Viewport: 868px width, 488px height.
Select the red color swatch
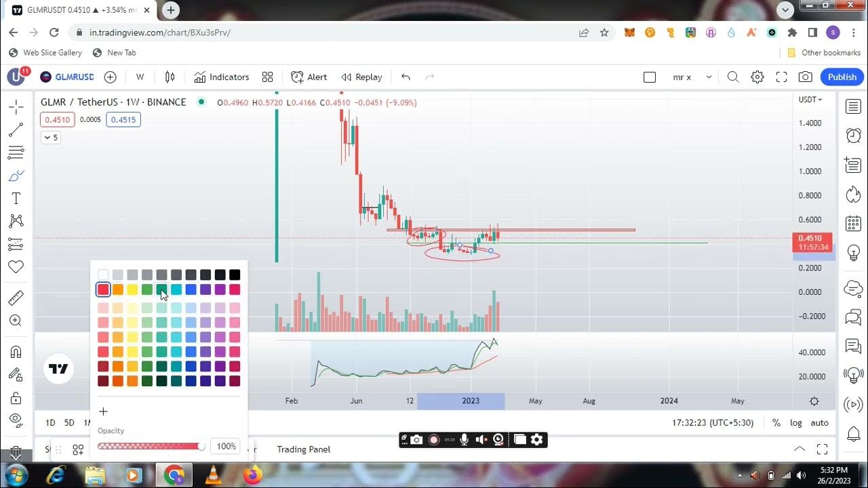103,289
